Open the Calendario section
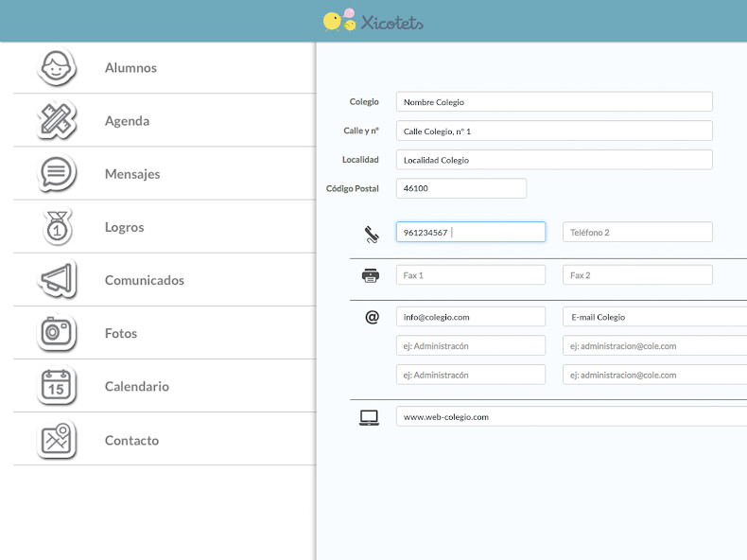This screenshot has width=747, height=560. pos(165,386)
